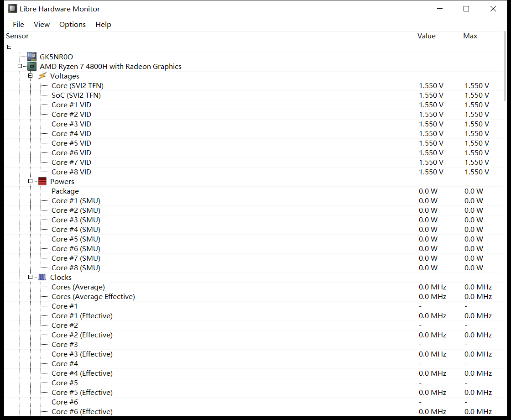
Task: Collapse the AMD Ryzen 7 4800H node
Action: click(x=20, y=66)
